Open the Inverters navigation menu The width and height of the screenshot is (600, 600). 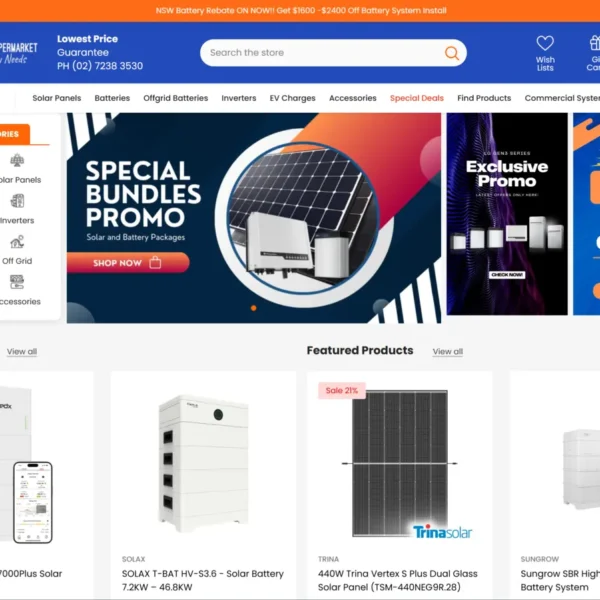239,98
